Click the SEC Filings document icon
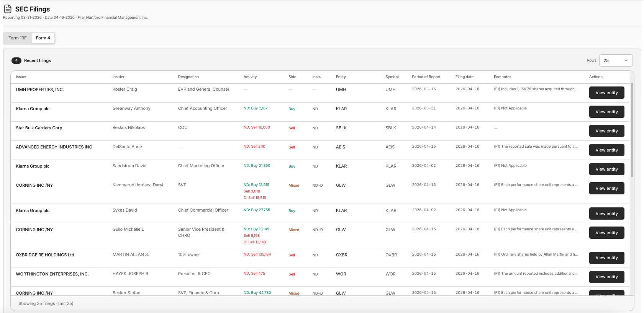 point(8,9)
